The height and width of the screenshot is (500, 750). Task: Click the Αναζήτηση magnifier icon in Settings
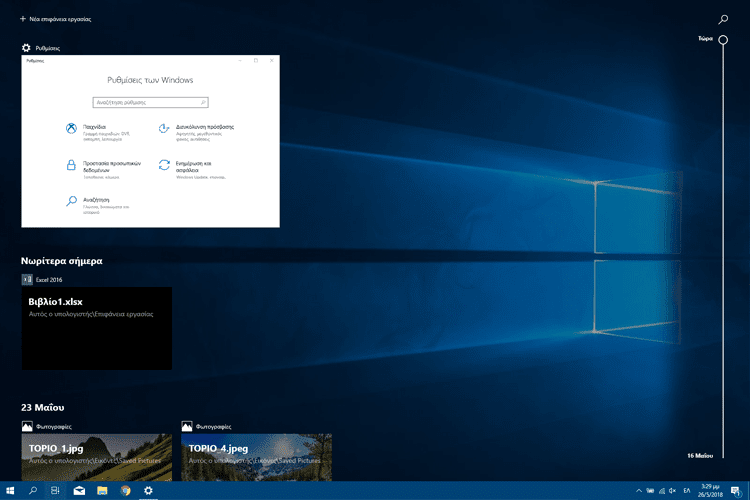pos(71,201)
